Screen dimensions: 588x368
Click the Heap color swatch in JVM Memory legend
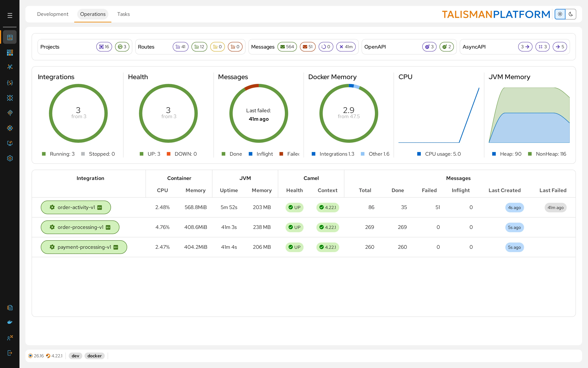click(494, 154)
